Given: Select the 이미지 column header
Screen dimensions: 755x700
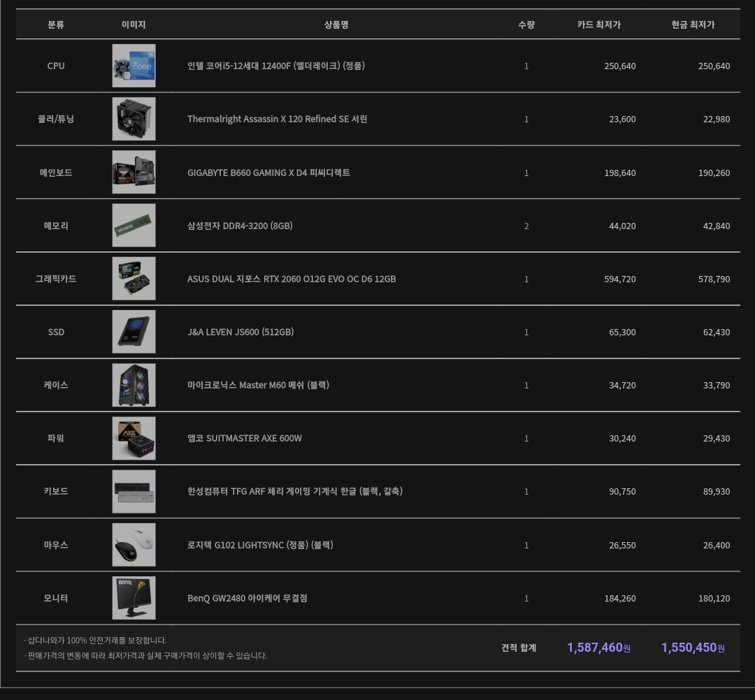Looking at the screenshot, I should tap(134, 24).
